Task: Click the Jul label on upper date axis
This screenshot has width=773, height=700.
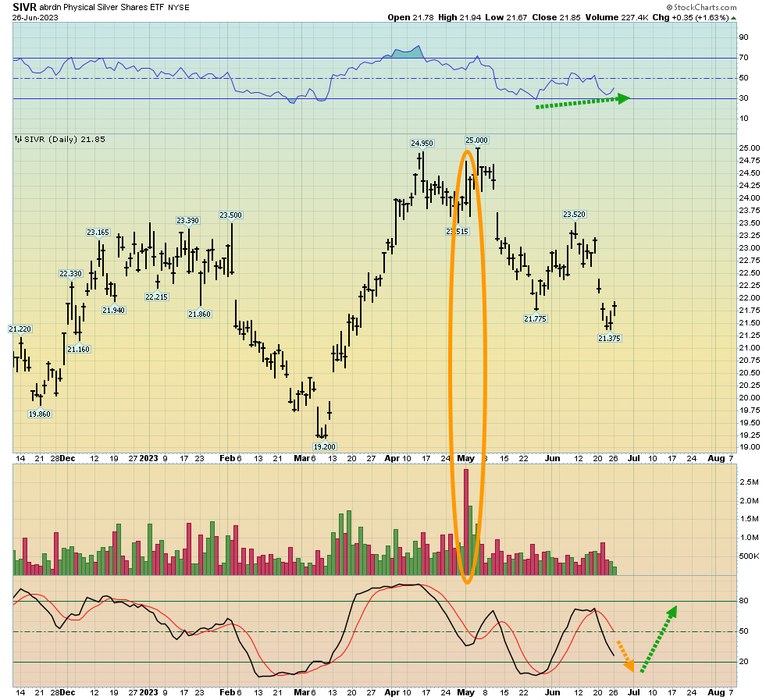Action: [x=633, y=458]
